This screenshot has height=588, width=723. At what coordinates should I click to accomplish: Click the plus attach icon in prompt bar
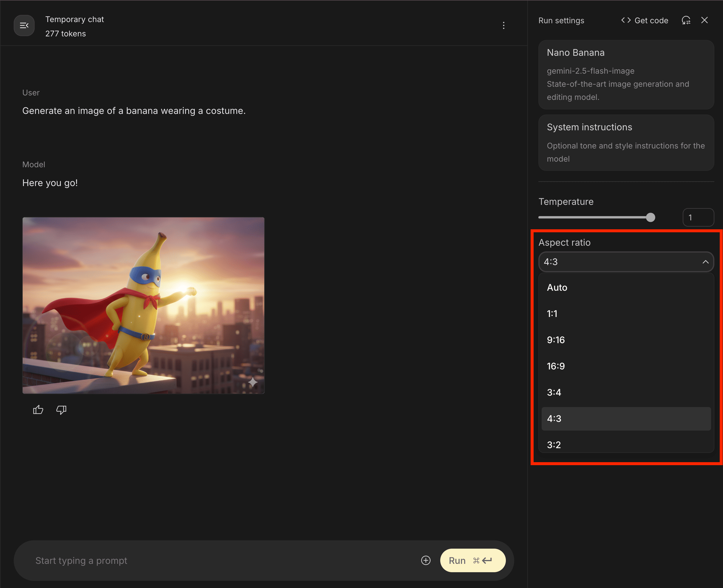click(426, 560)
